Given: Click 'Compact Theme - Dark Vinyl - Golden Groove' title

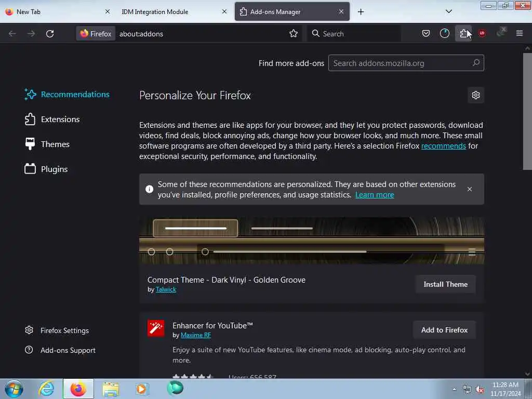Looking at the screenshot, I should pos(227,280).
